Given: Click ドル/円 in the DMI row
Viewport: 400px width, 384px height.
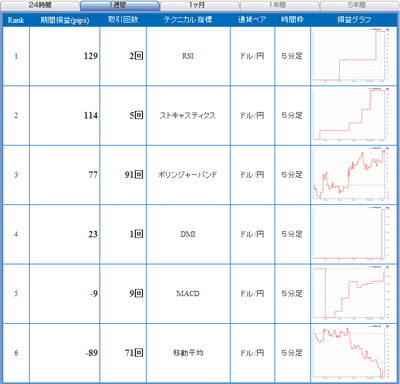Looking at the screenshot, I should point(252,234).
